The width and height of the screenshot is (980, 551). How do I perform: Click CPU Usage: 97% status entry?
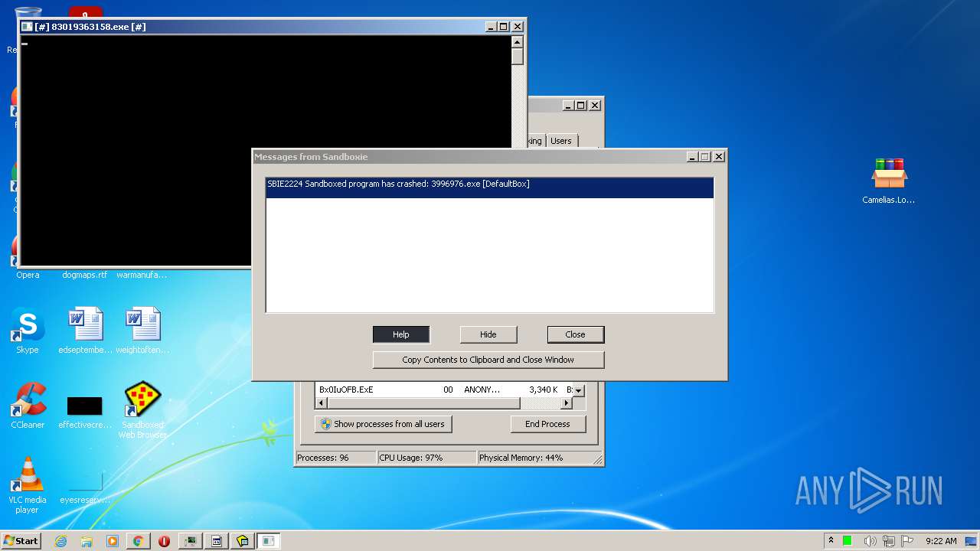tap(426, 458)
